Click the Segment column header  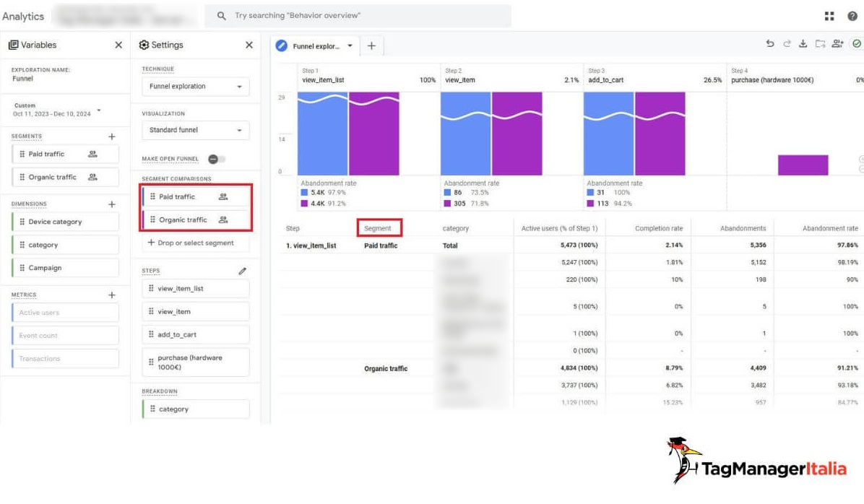pyautogui.click(x=377, y=229)
